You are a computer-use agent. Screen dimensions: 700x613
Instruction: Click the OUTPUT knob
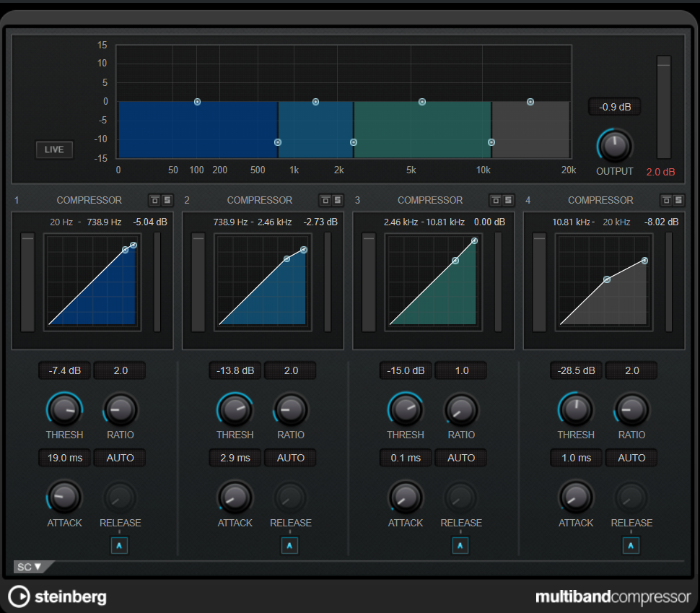click(x=614, y=146)
